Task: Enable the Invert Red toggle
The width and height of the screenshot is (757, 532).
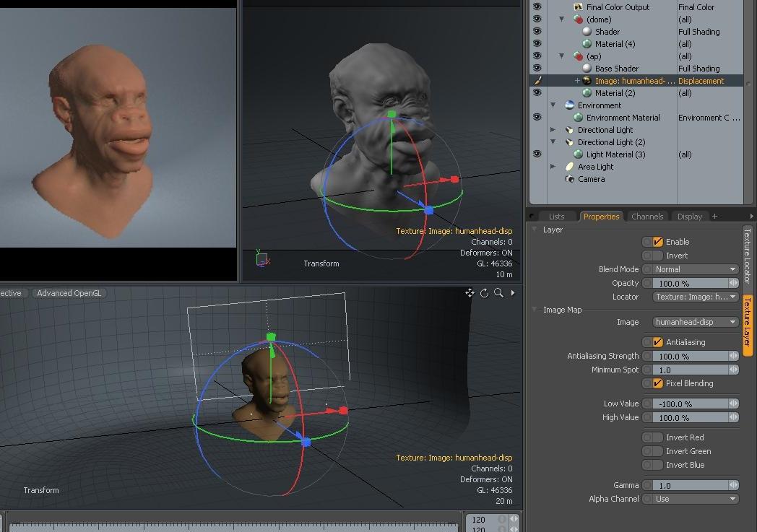Action: 653,437
